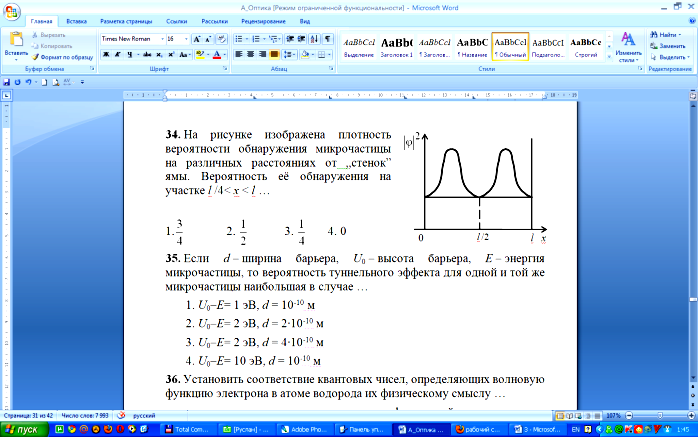Open the Font dialog launcher (Шрифт)
The width and height of the screenshot is (698, 437).
pos(225,69)
